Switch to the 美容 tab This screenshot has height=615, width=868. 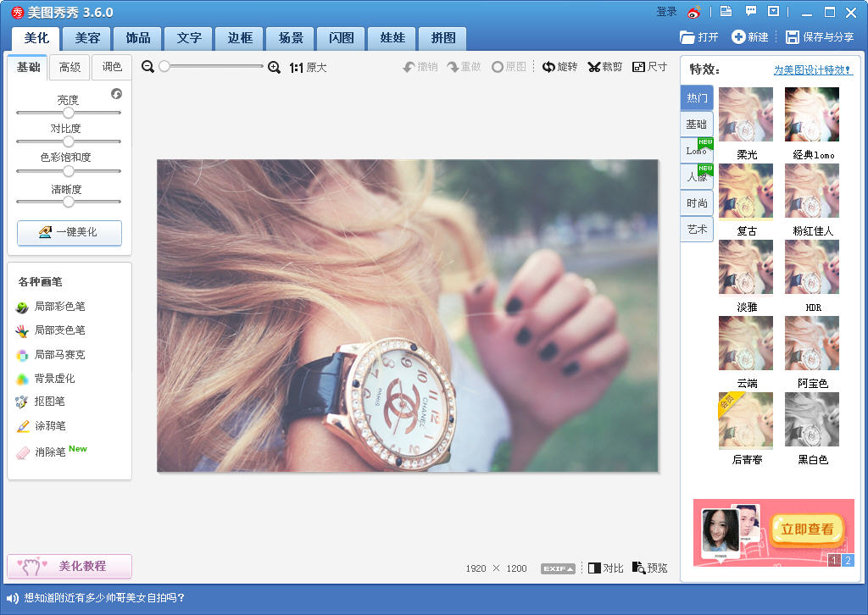87,38
